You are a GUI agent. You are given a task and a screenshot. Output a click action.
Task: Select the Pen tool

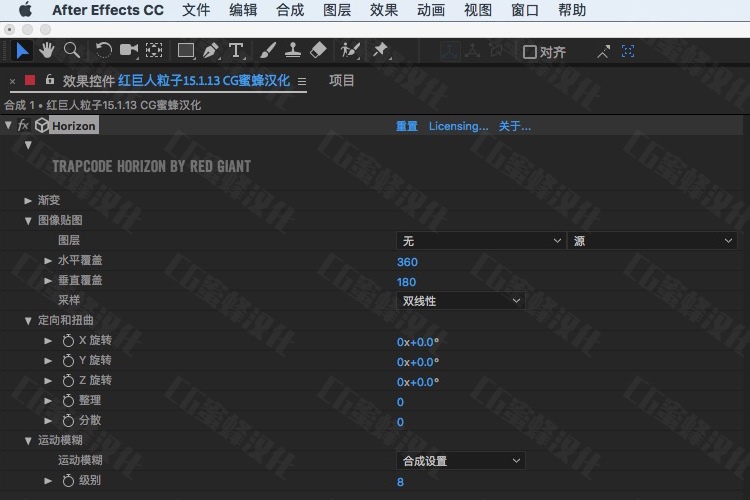point(211,50)
